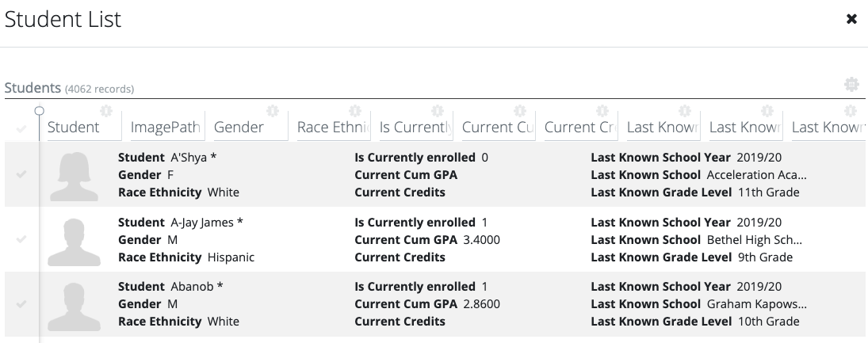Click the circular handle on the column divider
Viewport: 868px width, 343px height.
[39, 111]
